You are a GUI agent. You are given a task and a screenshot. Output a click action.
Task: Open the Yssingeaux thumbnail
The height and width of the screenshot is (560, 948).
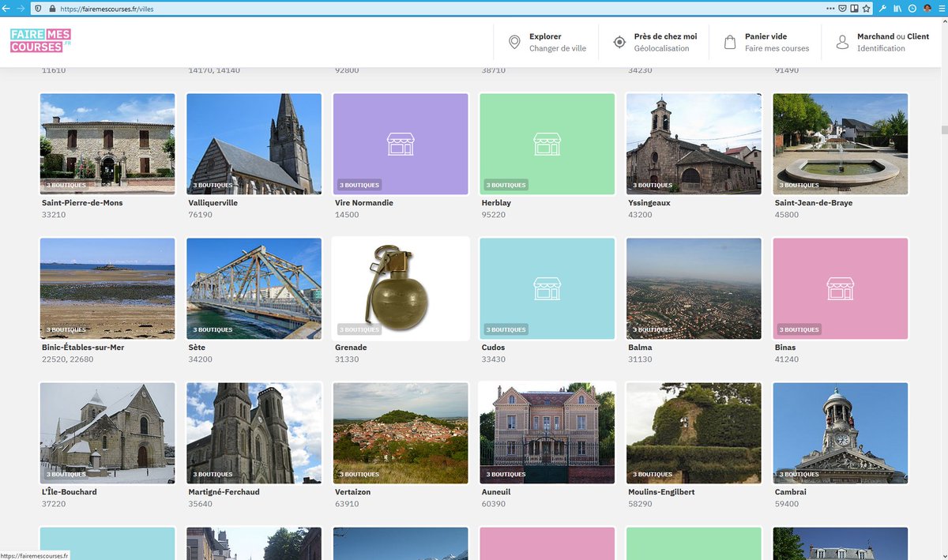pos(694,144)
